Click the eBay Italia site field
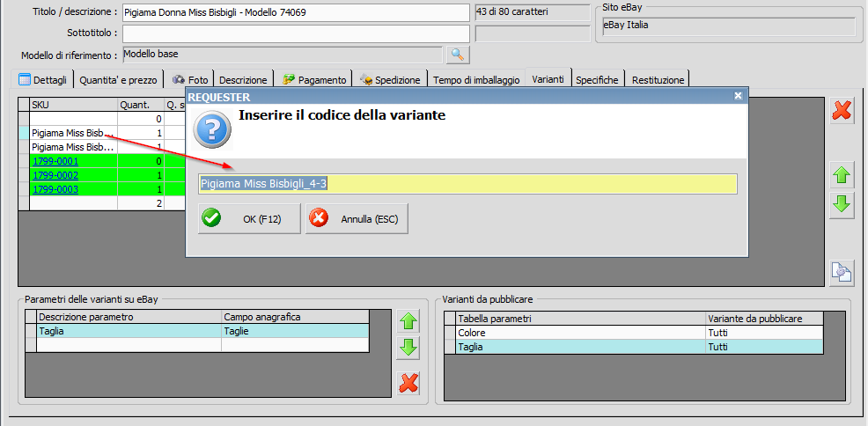This screenshot has height=426, width=868. pos(729,26)
